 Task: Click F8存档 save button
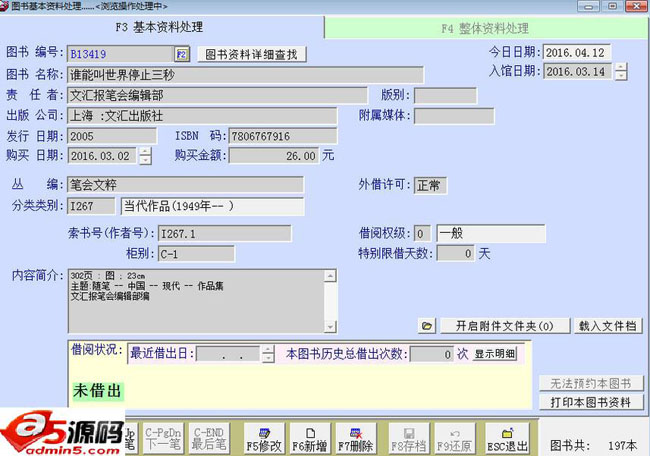tap(409, 439)
